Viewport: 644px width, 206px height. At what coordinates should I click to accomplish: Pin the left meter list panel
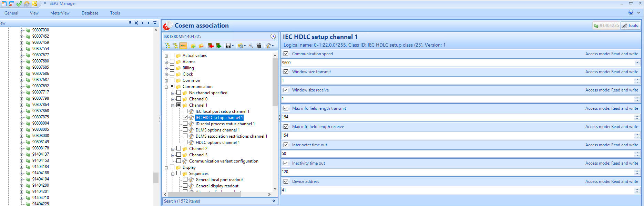(x=130, y=23)
